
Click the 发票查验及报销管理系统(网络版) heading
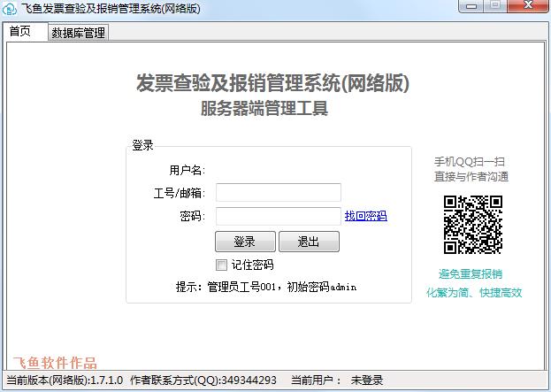pos(273,83)
